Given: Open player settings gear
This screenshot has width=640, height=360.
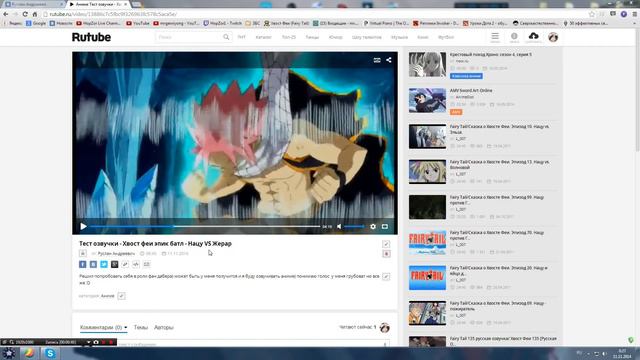Looking at the screenshot, I should (373, 226).
